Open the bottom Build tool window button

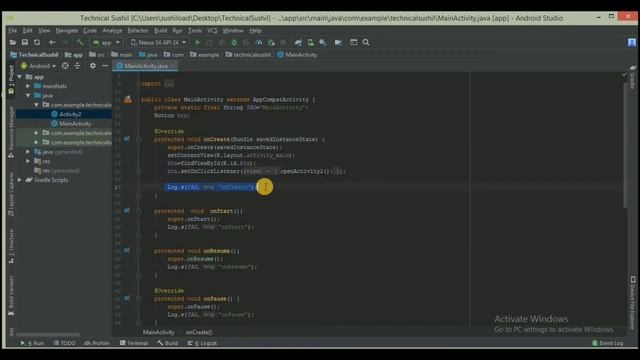click(x=168, y=343)
